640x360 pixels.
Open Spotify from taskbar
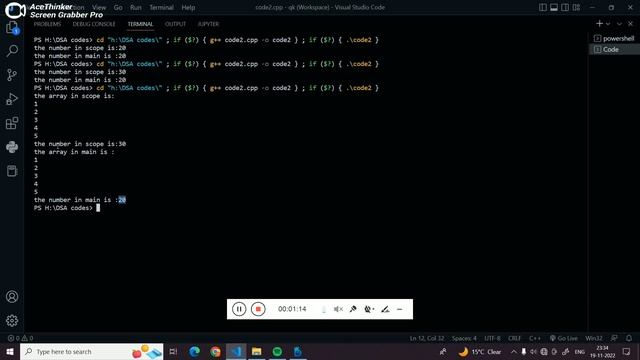277,351
